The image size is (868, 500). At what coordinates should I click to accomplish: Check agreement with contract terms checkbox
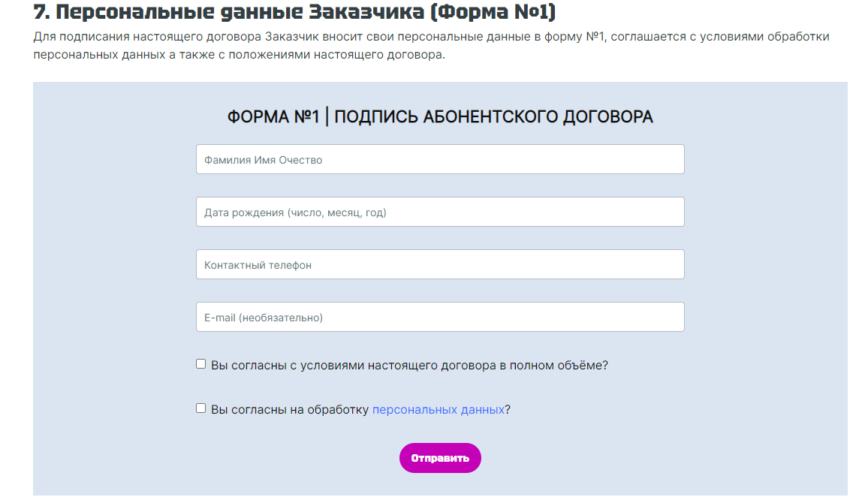pos(200,363)
